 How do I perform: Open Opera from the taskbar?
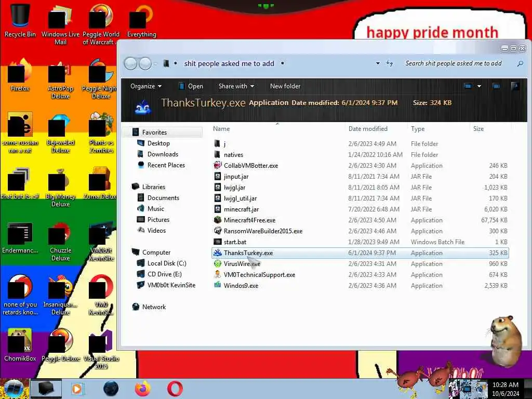(175, 389)
